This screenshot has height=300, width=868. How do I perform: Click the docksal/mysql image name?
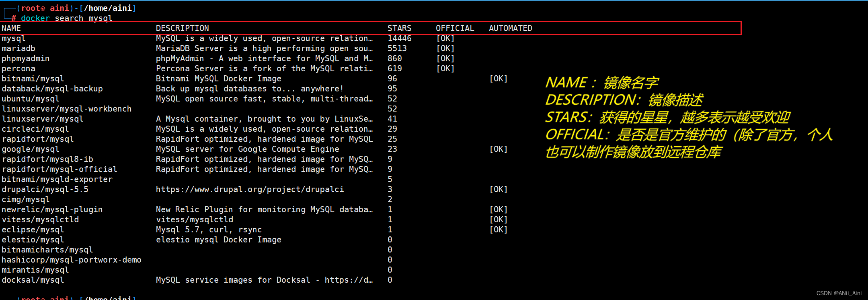coord(33,280)
